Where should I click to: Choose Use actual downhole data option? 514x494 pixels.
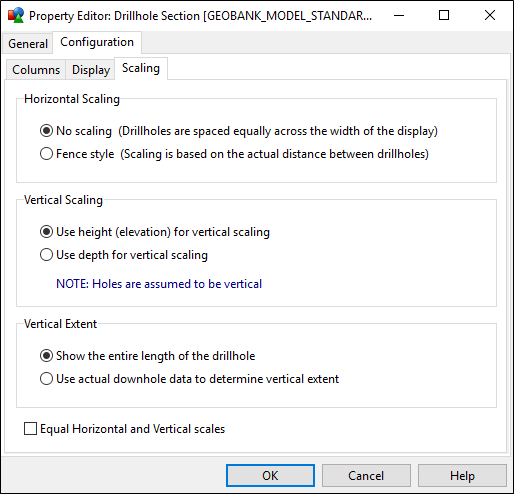pos(46,379)
